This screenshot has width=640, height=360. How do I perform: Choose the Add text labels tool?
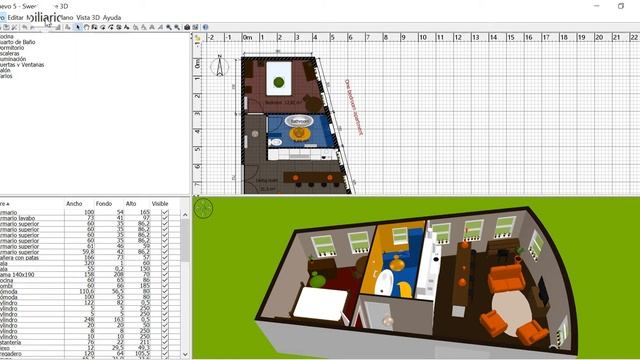127,27
